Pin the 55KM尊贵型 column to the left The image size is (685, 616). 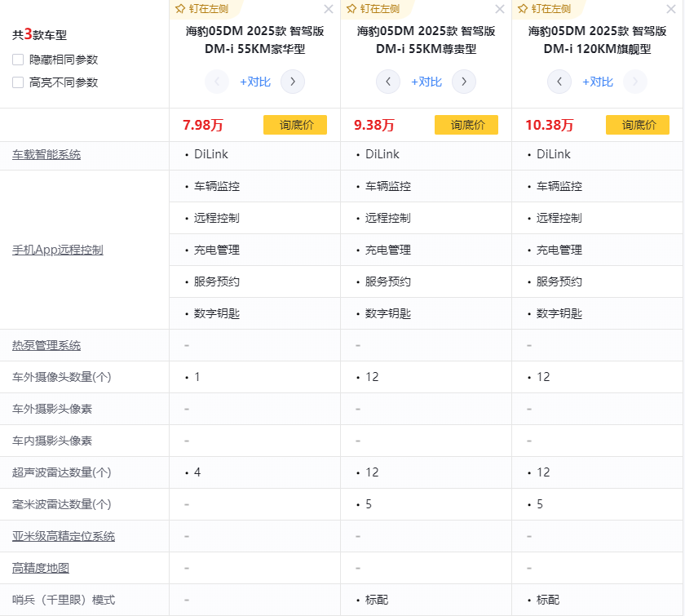(x=373, y=9)
